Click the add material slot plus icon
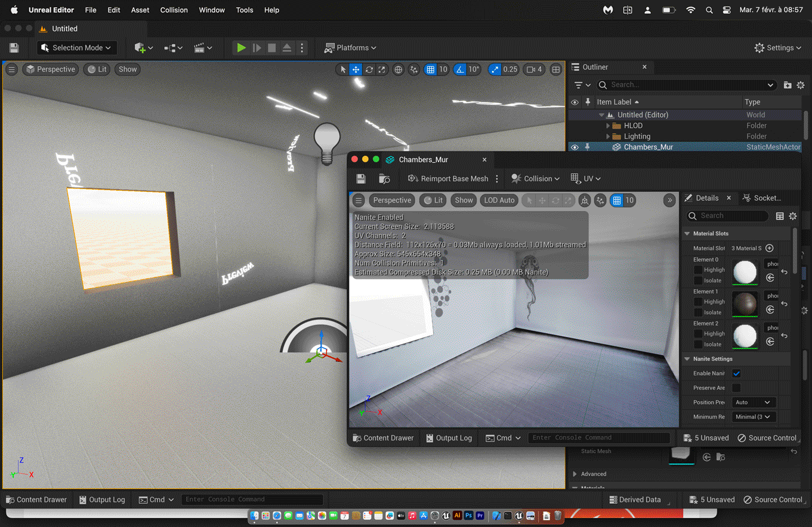812x527 pixels. click(x=770, y=248)
